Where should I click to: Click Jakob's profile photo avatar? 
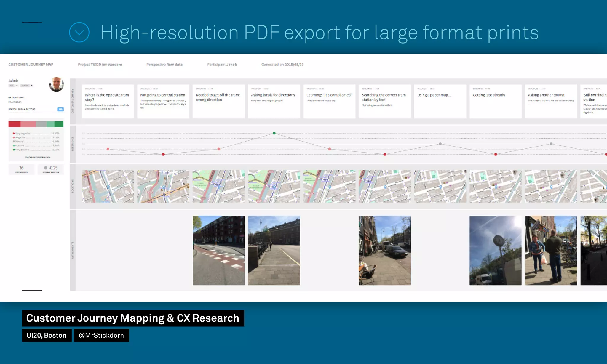point(56,84)
